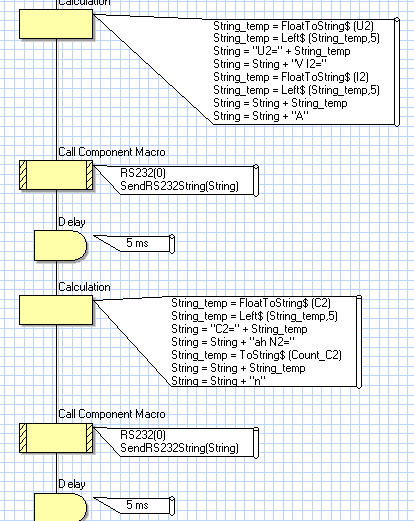Viewport: 414px width, 521px height.
Task: Click the second Call Component Macro block
Action: coord(56,438)
